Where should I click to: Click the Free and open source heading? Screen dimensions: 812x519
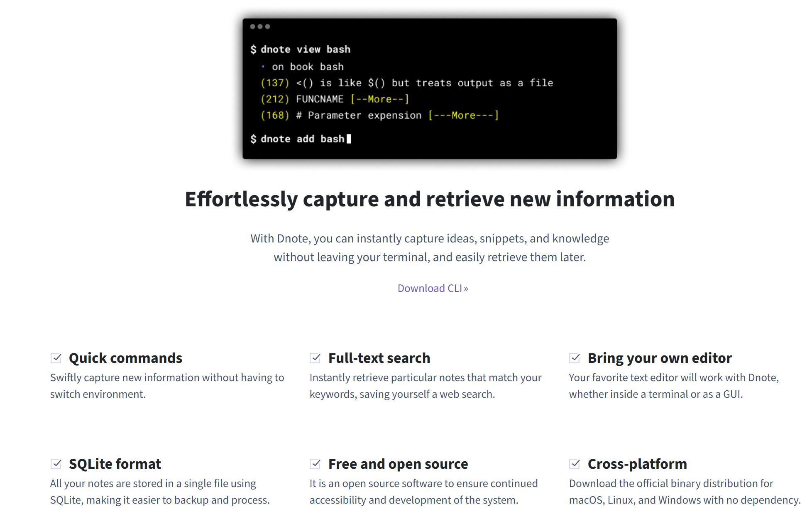click(398, 464)
